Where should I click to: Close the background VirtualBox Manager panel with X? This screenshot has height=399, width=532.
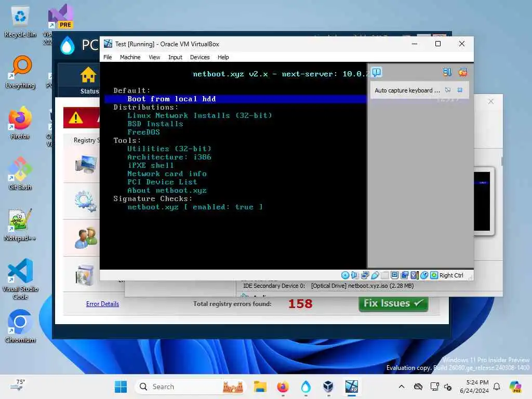[x=490, y=101]
